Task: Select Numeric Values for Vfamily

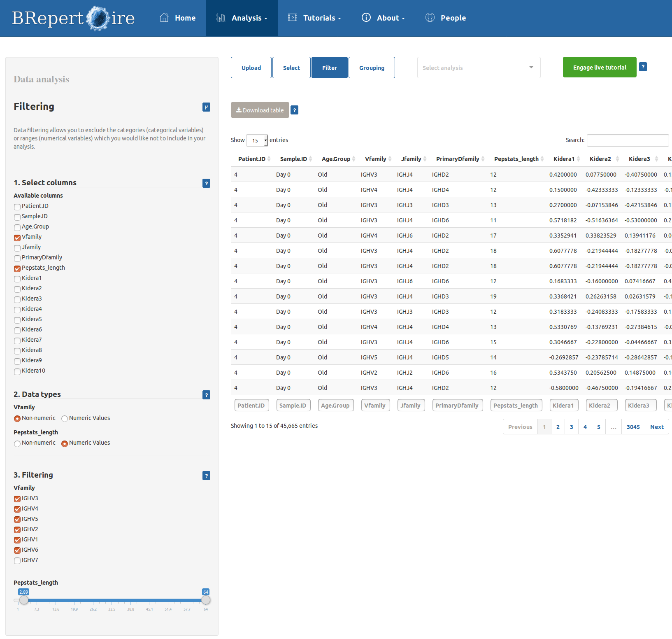Action: tap(65, 419)
